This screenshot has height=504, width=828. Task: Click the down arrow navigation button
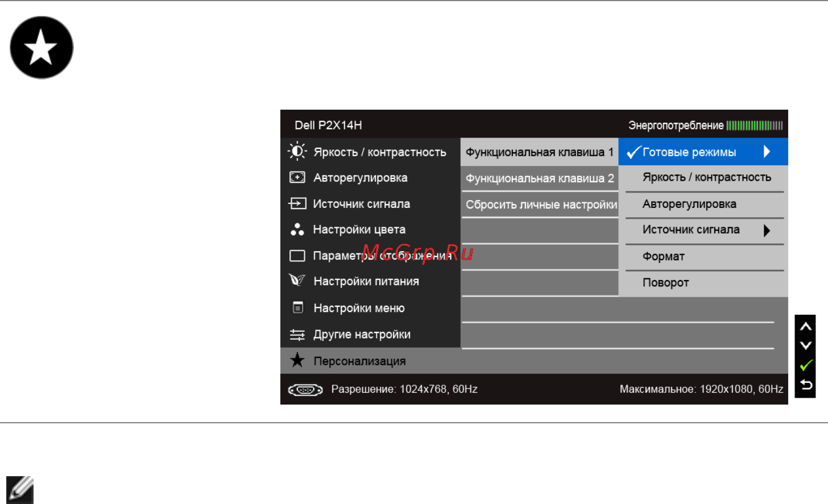[x=805, y=345]
